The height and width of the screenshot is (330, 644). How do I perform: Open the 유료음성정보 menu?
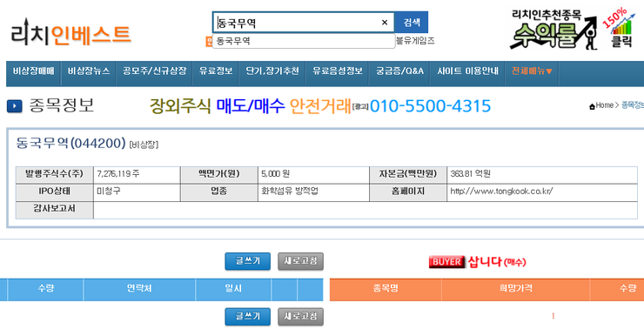(337, 71)
